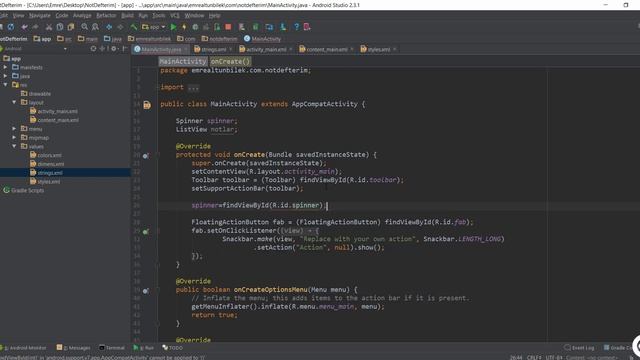Click the Sync/refresh toolbar icon
The image size is (640, 360).
(11, 27)
